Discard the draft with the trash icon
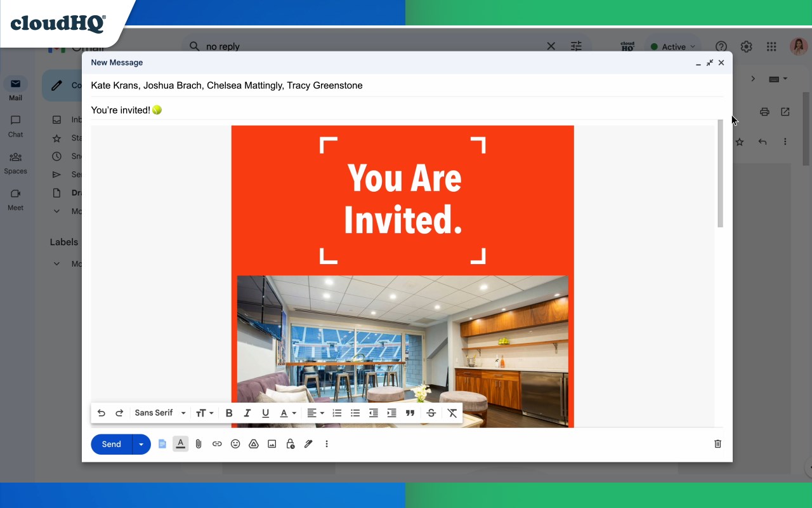Image resolution: width=812 pixels, height=508 pixels. point(718,444)
